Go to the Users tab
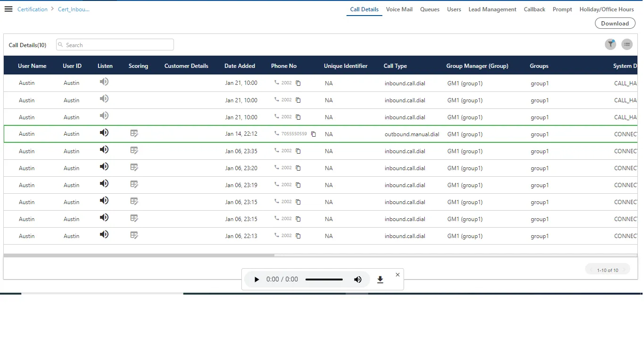644x362 pixels. pyautogui.click(x=454, y=9)
